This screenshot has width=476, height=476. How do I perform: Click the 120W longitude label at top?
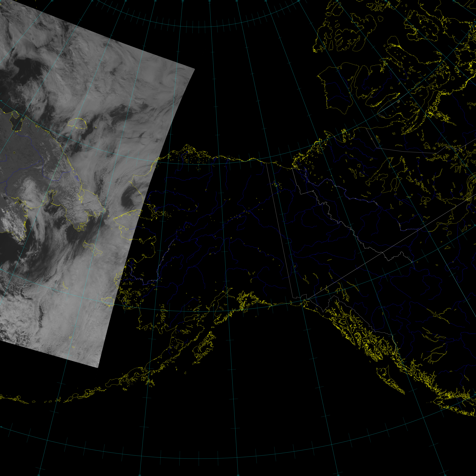tap(298, 1)
